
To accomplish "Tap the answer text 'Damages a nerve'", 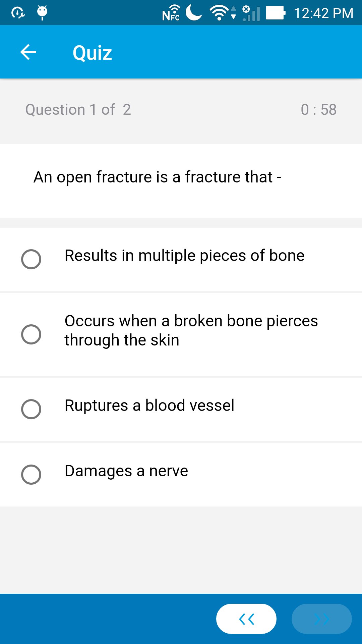I will click(x=126, y=471).
